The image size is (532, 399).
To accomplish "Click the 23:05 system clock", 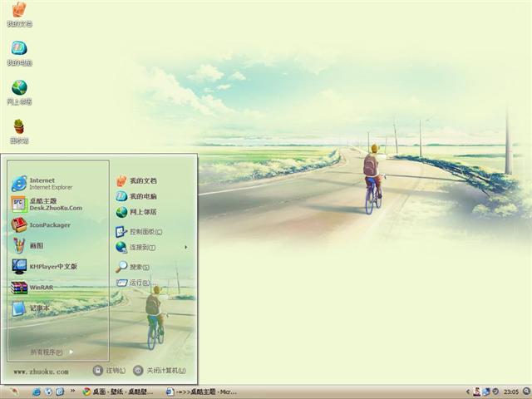I will [x=511, y=392].
